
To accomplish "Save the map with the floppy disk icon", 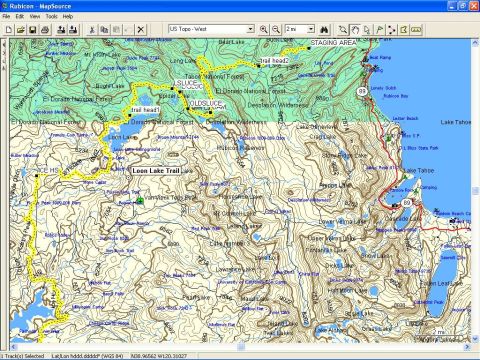I will 33,30.
